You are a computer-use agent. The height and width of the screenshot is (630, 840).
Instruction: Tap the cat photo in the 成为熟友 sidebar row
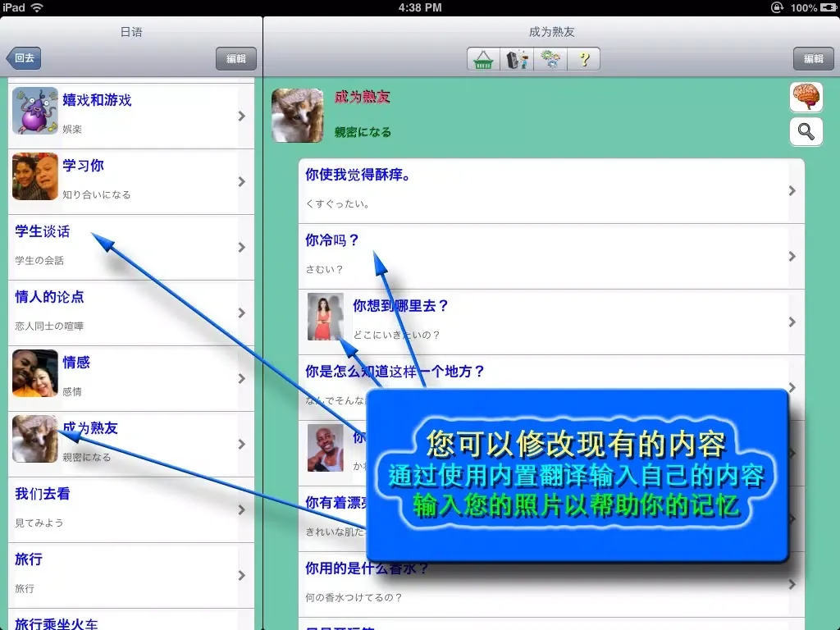[34, 439]
